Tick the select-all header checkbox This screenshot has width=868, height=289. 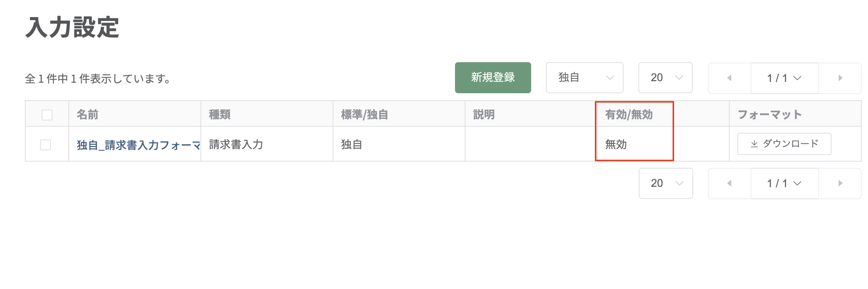[47, 115]
